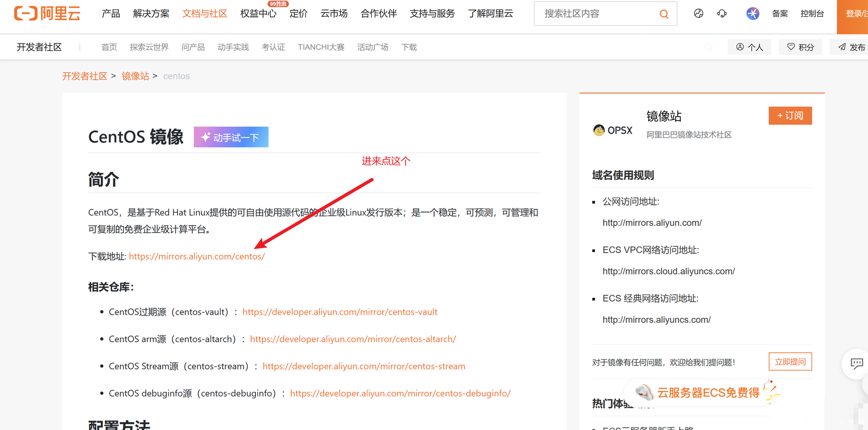This screenshot has height=430, width=868.
Task: Open the 文档与社区 menu
Action: (204, 14)
